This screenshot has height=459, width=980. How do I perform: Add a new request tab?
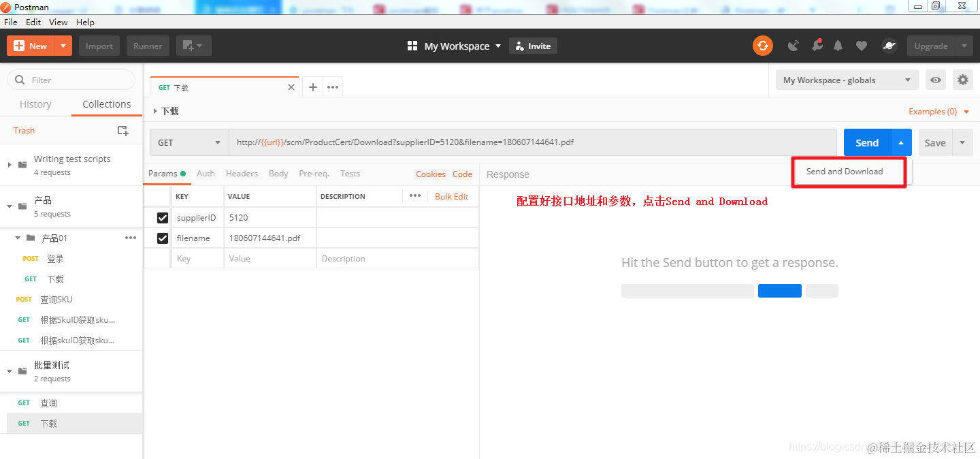pyautogui.click(x=313, y=87)
